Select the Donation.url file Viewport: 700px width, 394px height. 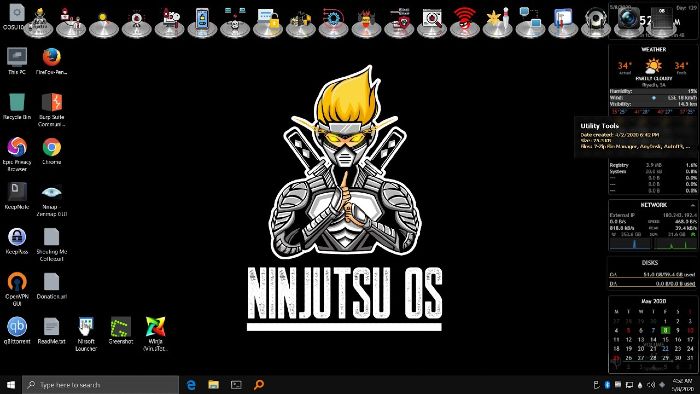click(51, 286)
